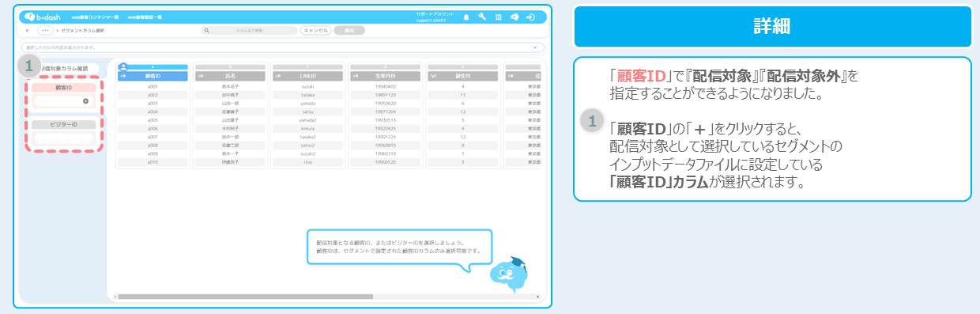Click the ビジターID empty selection field

(x=63, y=138)
